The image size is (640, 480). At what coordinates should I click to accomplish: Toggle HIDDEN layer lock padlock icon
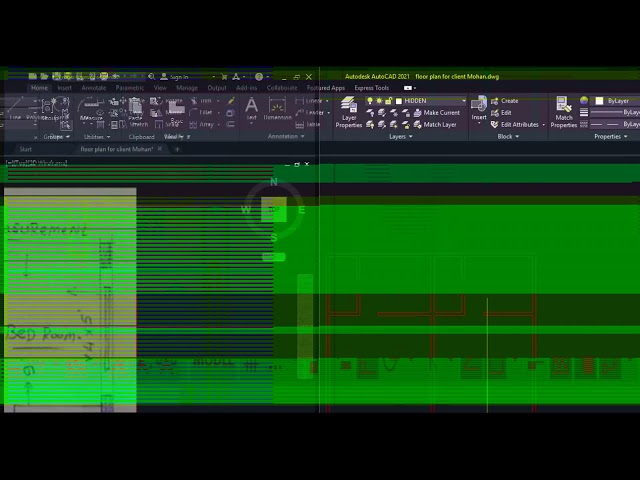389,101
